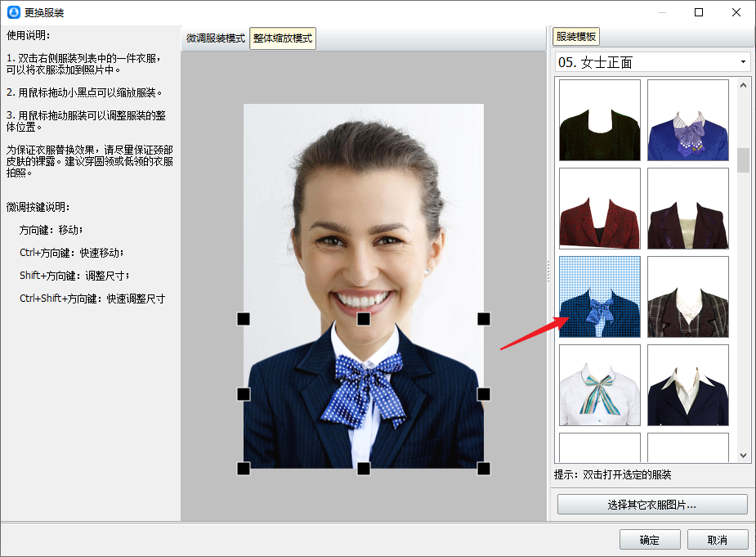Close the 更换服装 dialog
The image size is (756, 557).
point(736,12)
